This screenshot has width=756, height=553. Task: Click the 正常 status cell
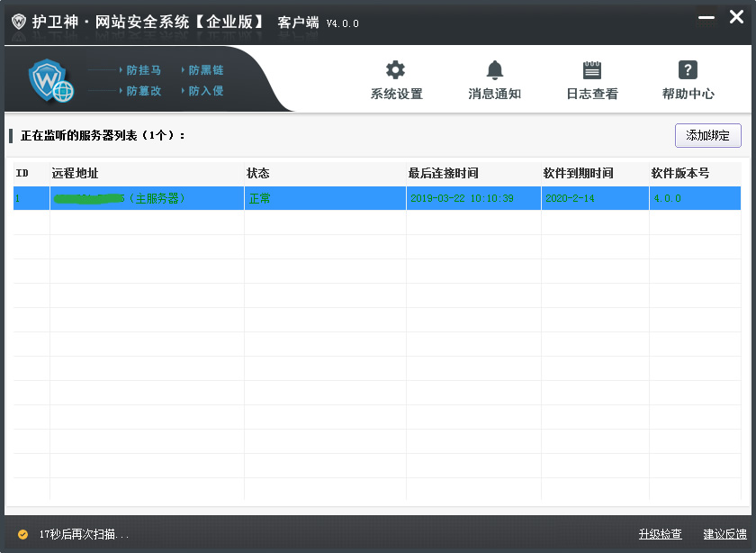pyautogui.click(x=325, y=198)
